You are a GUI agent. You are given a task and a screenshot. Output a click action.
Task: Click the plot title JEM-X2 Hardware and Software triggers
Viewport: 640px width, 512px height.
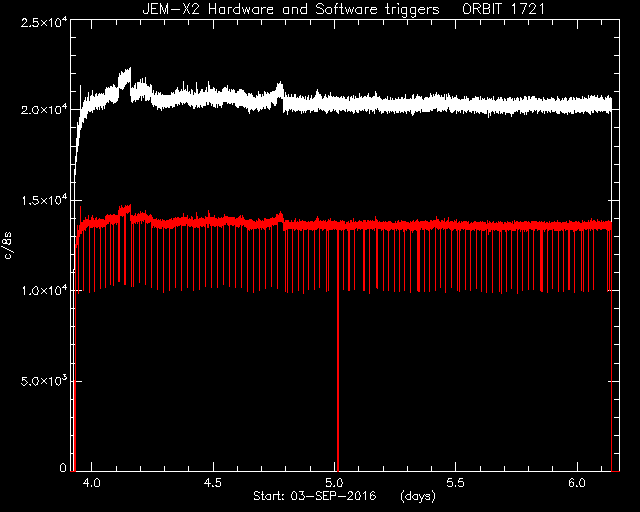click(291, 9)
